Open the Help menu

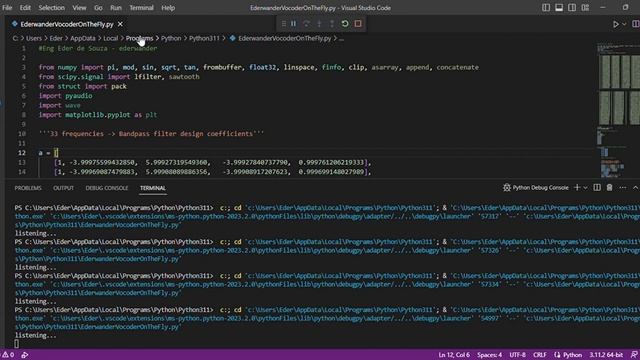coord(168,8)
